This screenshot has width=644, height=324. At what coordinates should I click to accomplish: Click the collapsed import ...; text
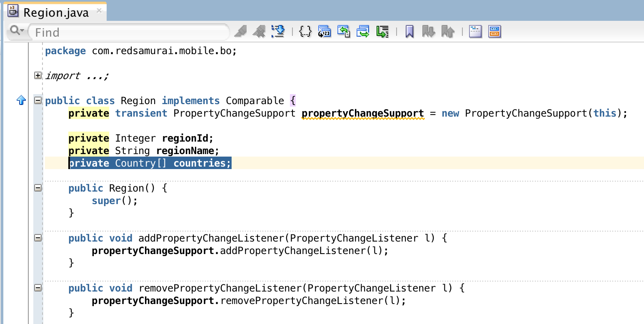[77, 76]
